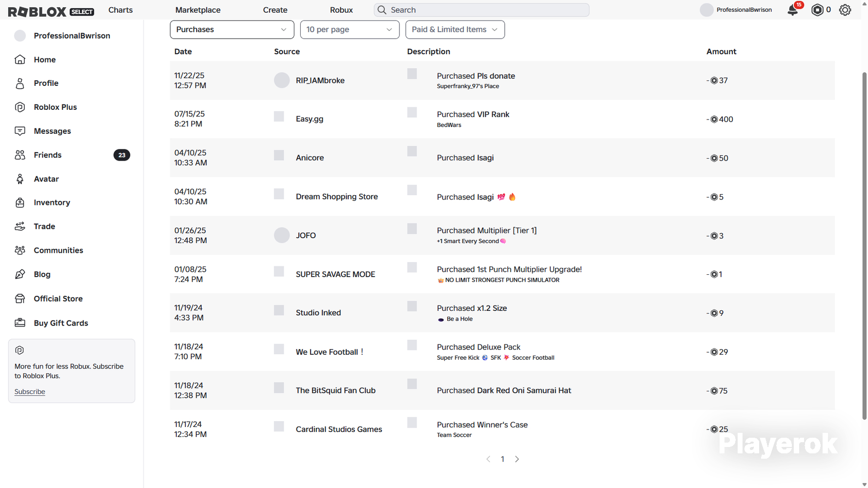This screenshot has height=488, width=868.
Task: Click the Amount column header
Action: 721,52
